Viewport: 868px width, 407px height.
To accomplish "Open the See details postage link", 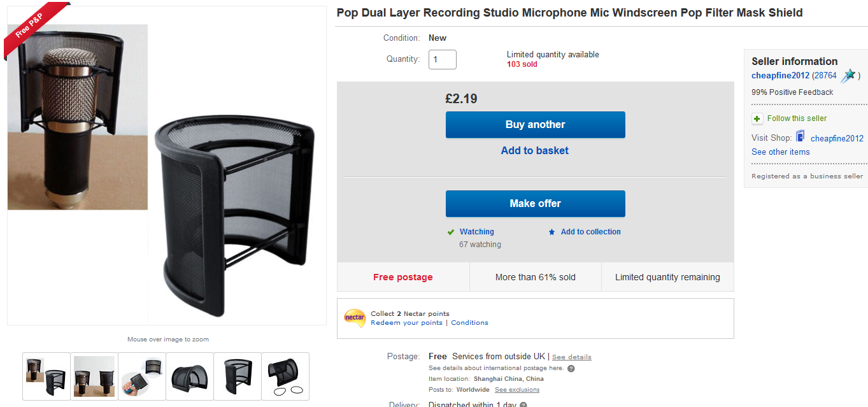I will (x=571, y=357).
